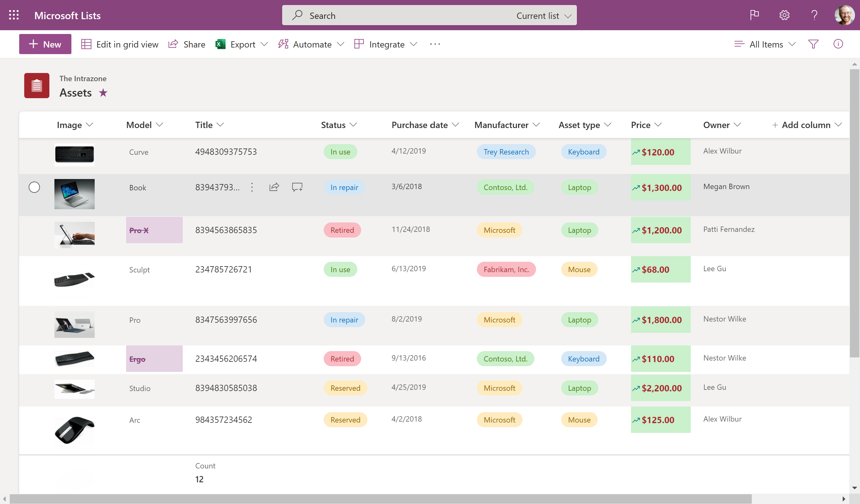Screen dimensions: 860x504
Task: Open the settings gear
Action: tap(784, 15)
